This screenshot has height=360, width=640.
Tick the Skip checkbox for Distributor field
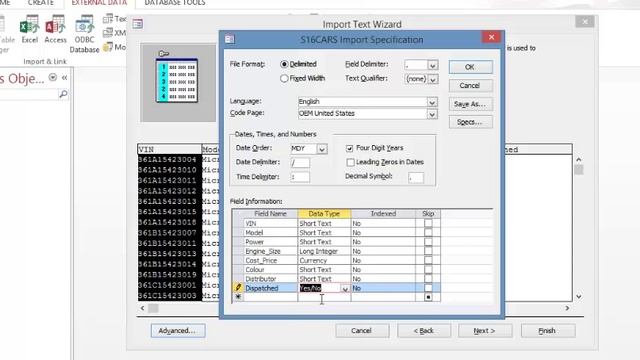click(x=428, y=279)
